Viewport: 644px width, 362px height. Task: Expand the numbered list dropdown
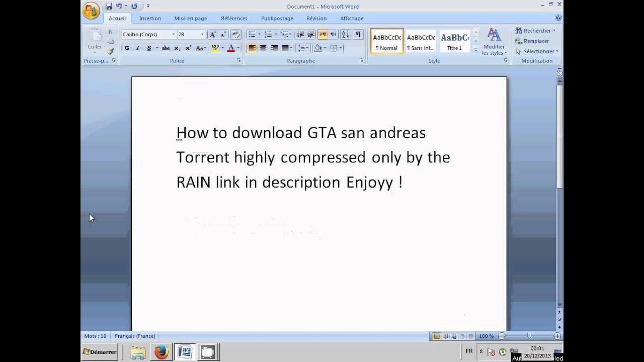(x=276, y=34)
